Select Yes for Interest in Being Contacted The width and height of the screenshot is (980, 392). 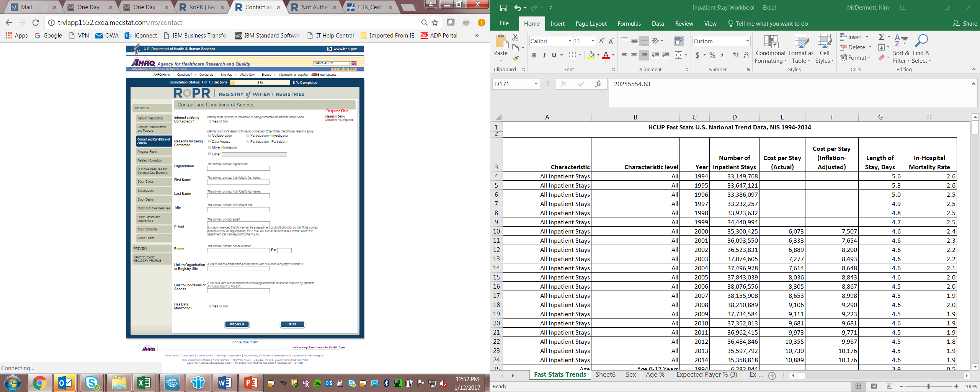pos(210,121)
